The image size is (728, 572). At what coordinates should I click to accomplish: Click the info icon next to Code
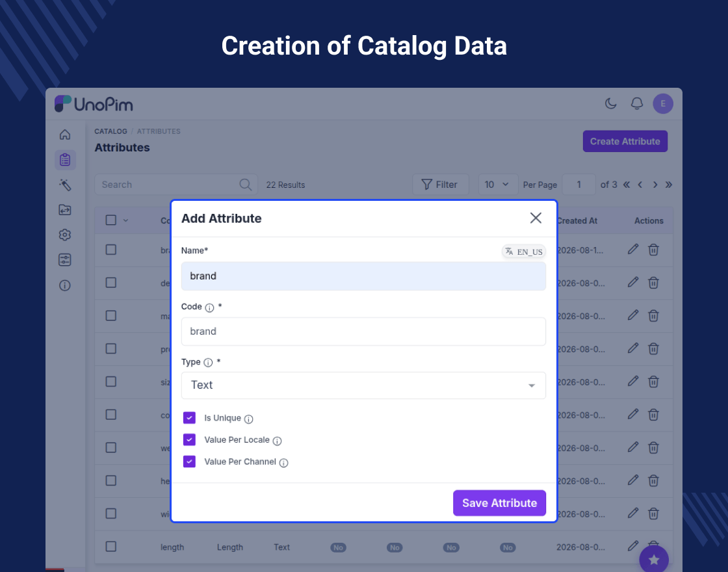click(x=209, y=308)
